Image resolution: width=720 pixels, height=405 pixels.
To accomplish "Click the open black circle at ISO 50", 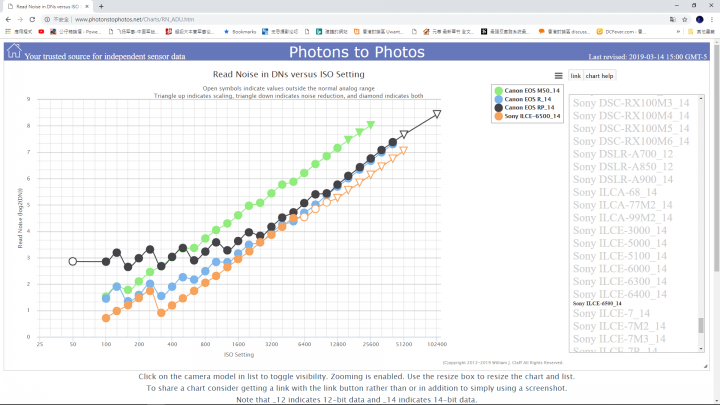I will (73, 261).
